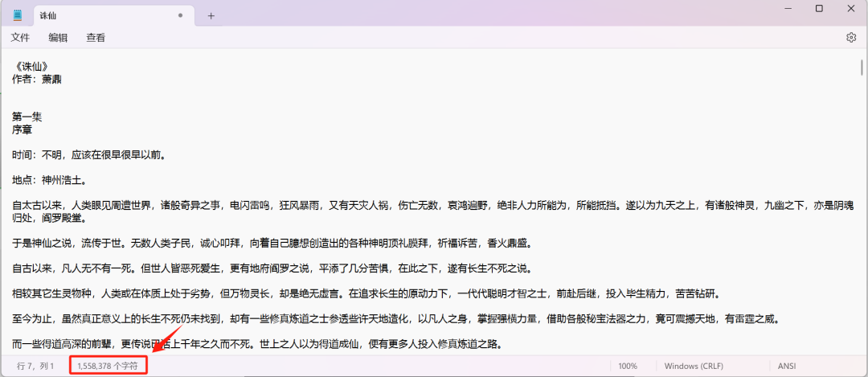The width and height of the screenshot is (868, 377).
Task: Open the 文件 menu
Action: (x=20, y=38)
